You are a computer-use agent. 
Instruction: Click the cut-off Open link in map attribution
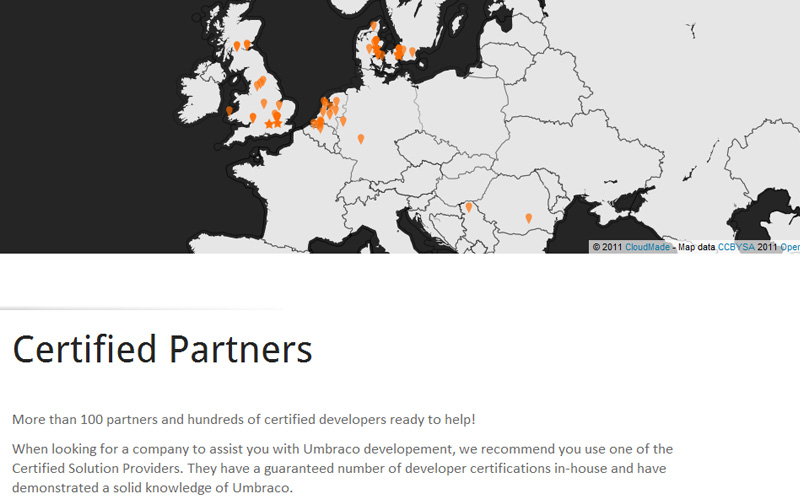790,247
